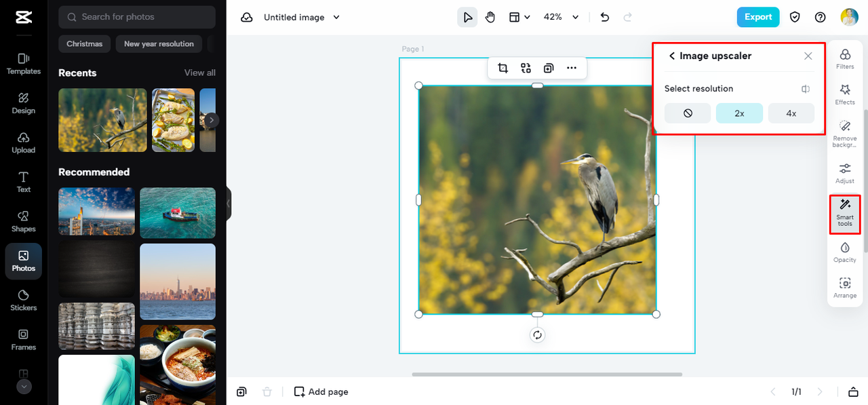Image resolution: width=868 pixels, height=405 pixels.
Task: Select the pointer selection tool
Action: [467, 18]
